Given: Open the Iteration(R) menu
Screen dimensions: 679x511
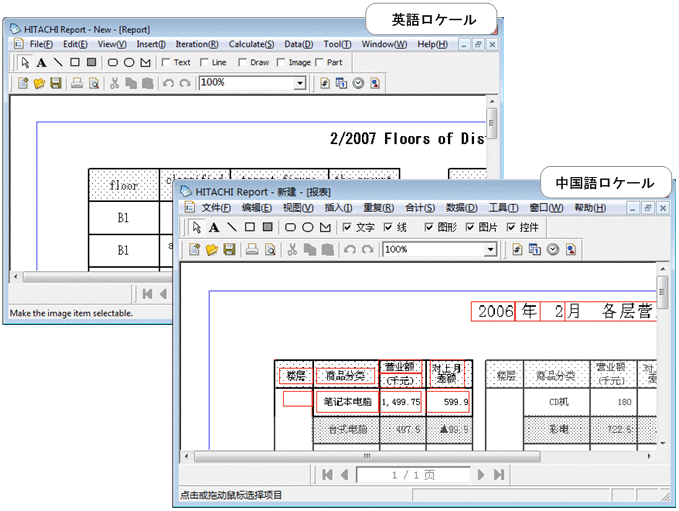Looking at the screenshot, I should (197, 44).
